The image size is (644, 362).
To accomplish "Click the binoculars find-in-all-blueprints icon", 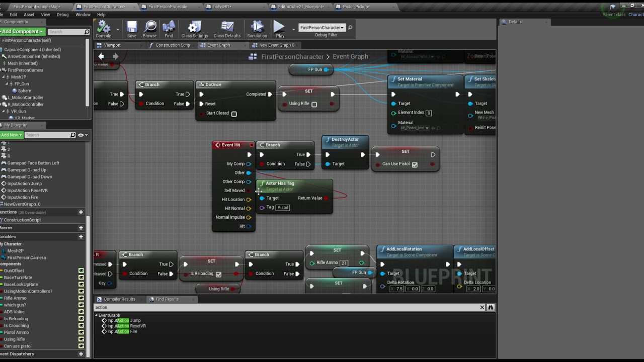I will coord(491,307).
